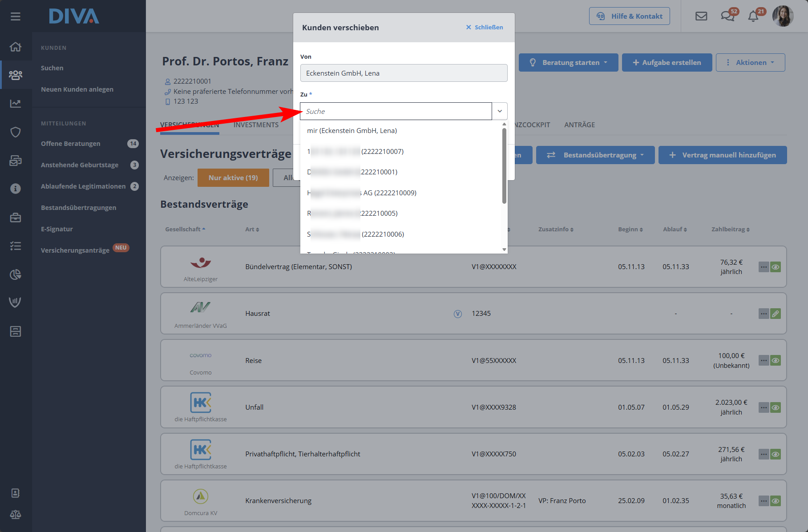Click the scales icon in sidebar
Viewport: 808px width, 532px height.
coord(16,515)
